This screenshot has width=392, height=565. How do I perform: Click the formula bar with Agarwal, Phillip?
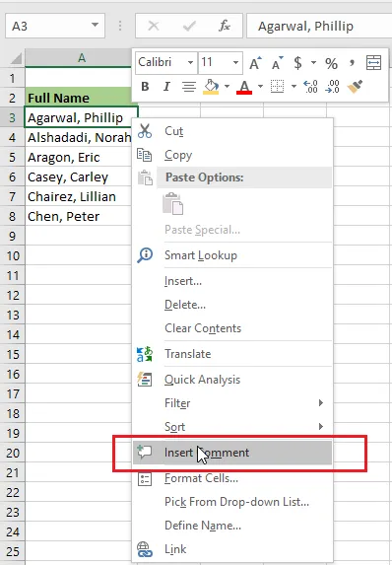click(x=319, y=26)
